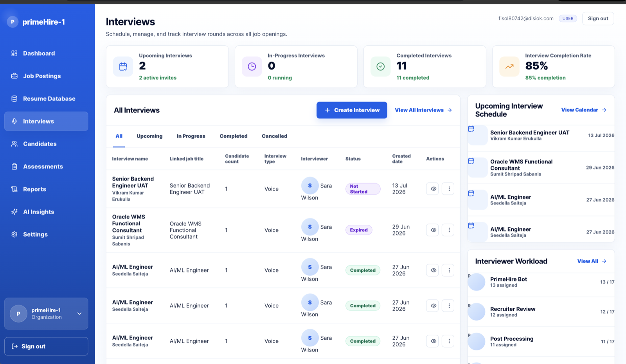Open View Calendar link
Screen dimensions: 626x364
click(584, 110)
